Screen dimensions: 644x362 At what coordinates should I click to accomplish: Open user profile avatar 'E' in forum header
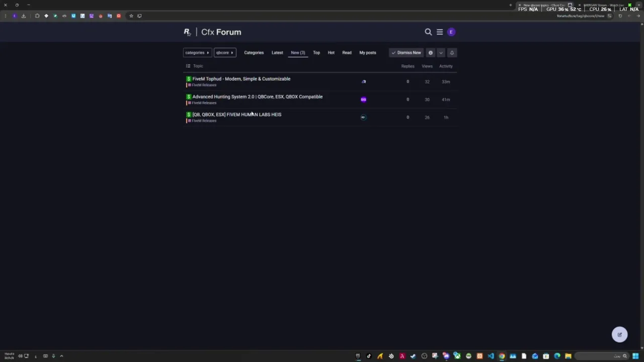point(451,32)
